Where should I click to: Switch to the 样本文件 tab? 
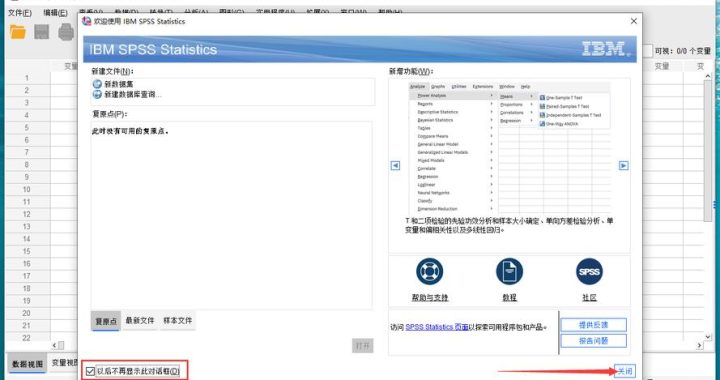click(x=177, y=321)
